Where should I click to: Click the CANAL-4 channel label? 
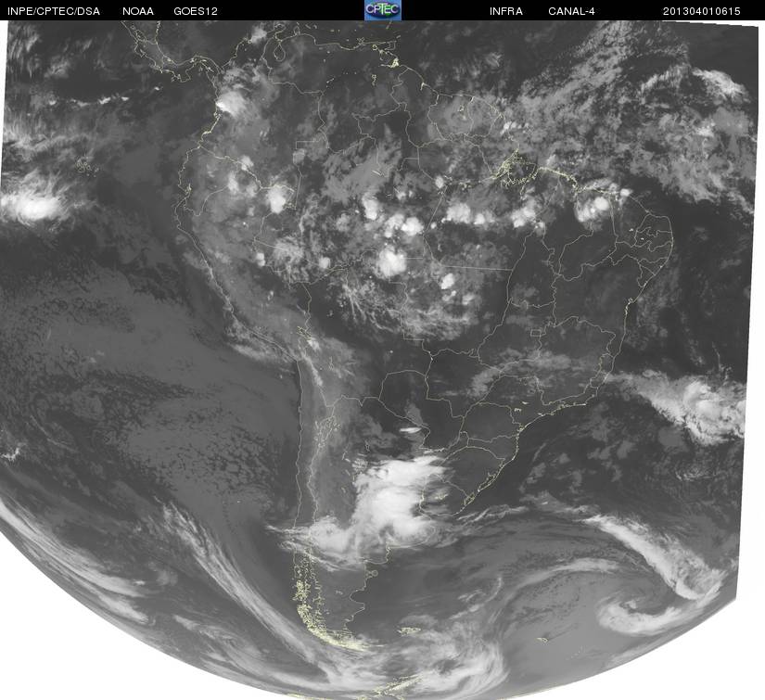click(571, 11)
